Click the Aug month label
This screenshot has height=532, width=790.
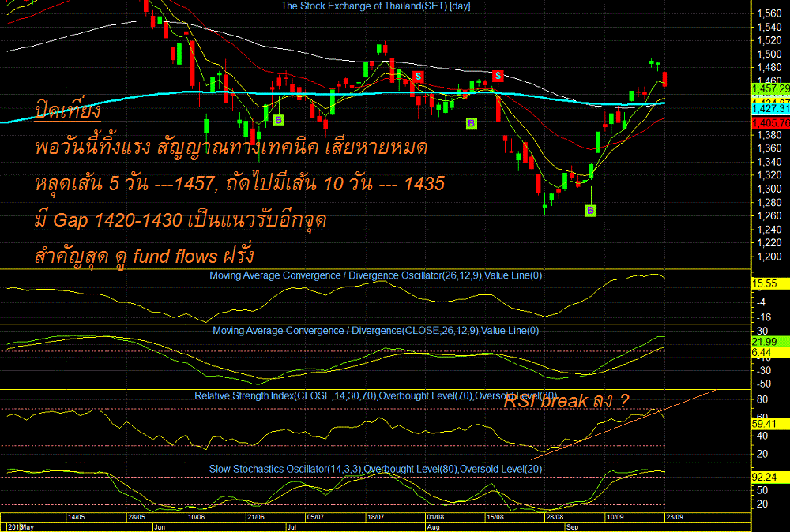click(433, 527)
